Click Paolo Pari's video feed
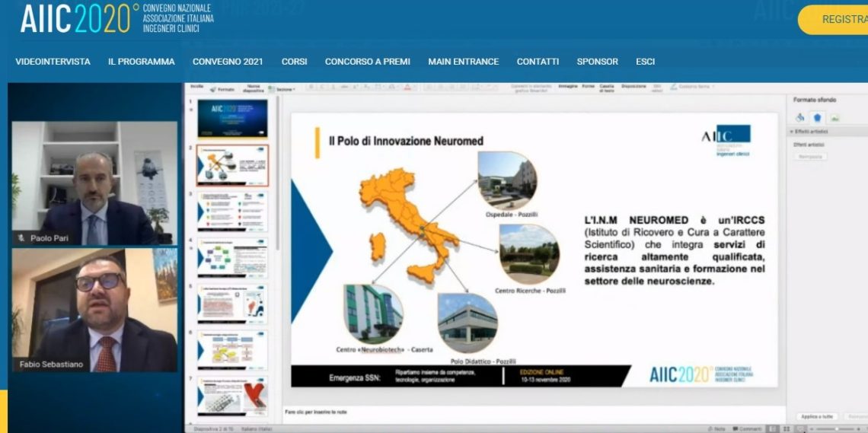Viewport: 868px width, 433px height. [94, 183]
